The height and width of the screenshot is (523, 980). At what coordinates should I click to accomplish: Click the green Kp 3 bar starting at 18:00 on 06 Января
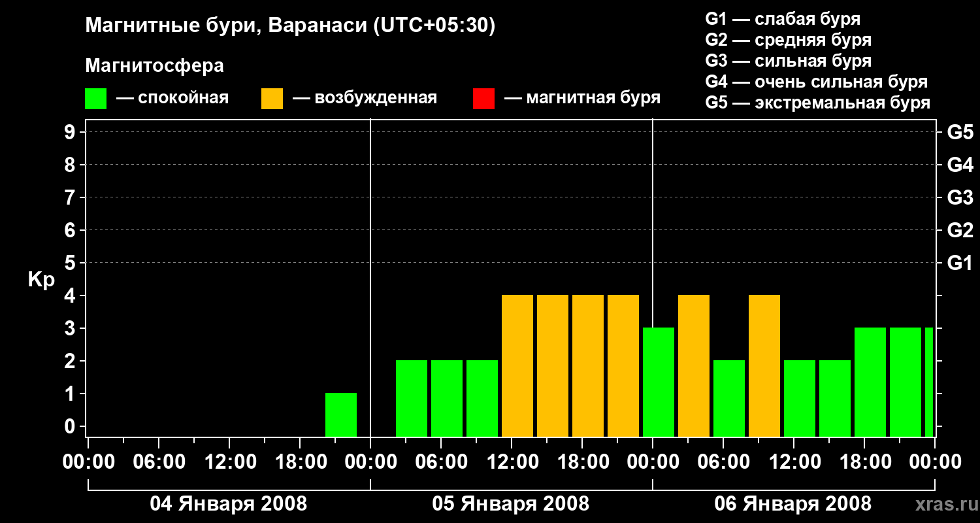(x=870, y=382)
